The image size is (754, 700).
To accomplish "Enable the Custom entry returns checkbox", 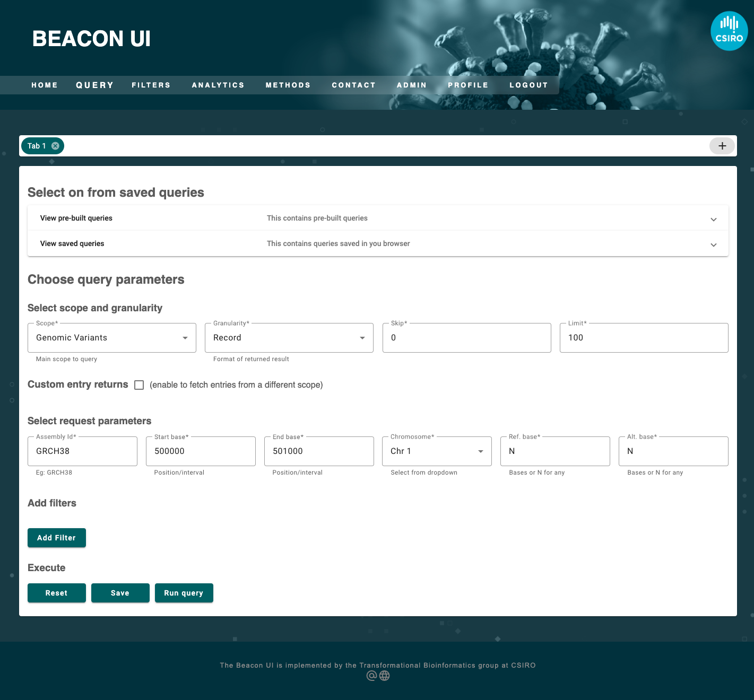I will point(139,385).
